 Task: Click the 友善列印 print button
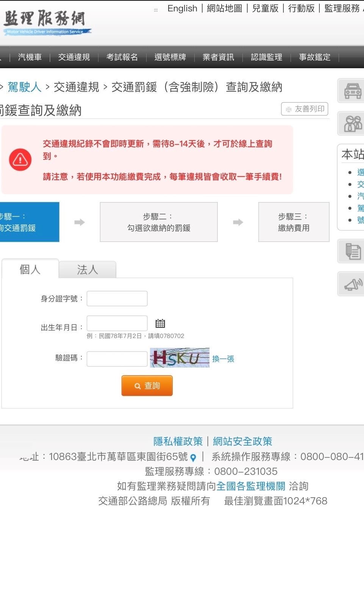pos(305,109)
